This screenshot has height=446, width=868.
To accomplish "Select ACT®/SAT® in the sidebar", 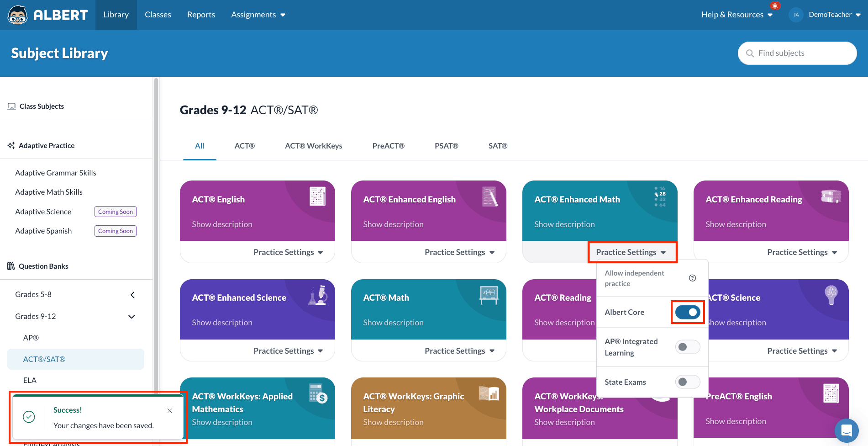I will [76, 359].
